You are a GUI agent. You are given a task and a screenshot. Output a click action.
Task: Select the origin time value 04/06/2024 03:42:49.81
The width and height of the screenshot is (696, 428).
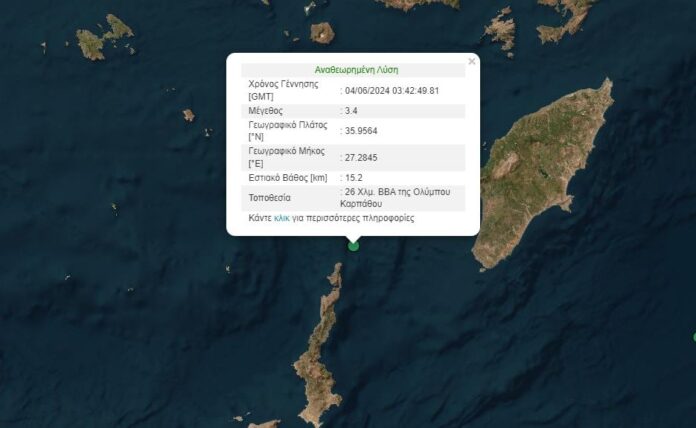[x=392, y=91]
